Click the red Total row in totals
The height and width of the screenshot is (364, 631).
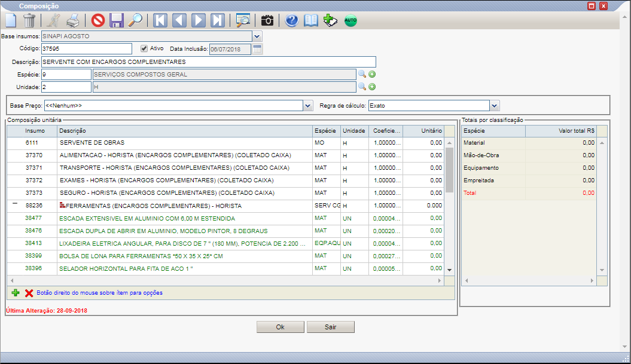[x=529, y=193]
